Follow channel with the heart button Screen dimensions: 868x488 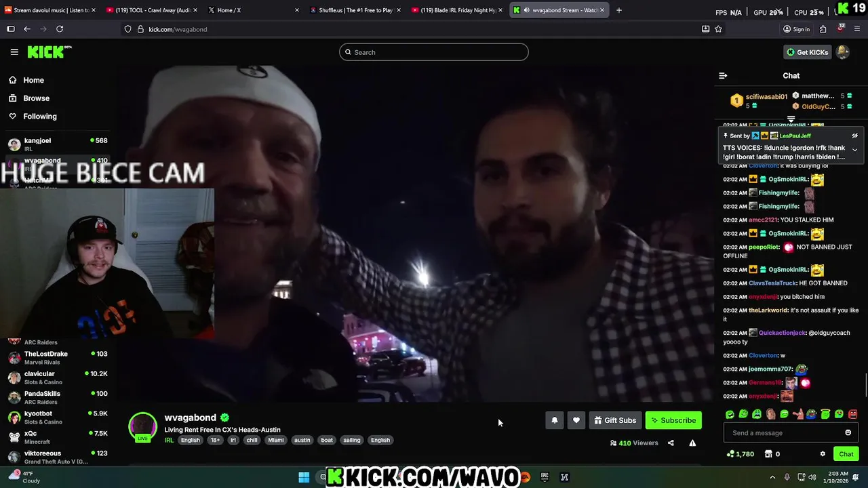click(576, 420)
